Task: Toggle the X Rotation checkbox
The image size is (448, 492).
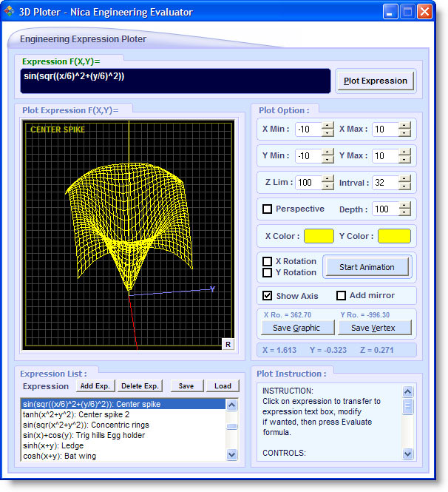Action: (268, 261)
